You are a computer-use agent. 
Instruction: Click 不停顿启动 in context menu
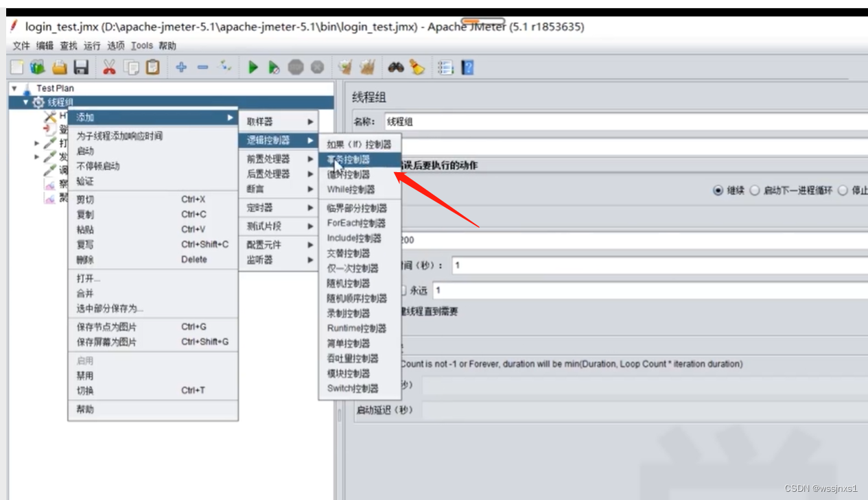click(153, 166)
